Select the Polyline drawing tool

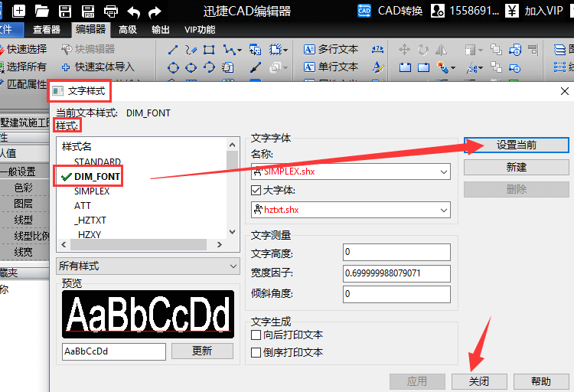click(229, 50)
